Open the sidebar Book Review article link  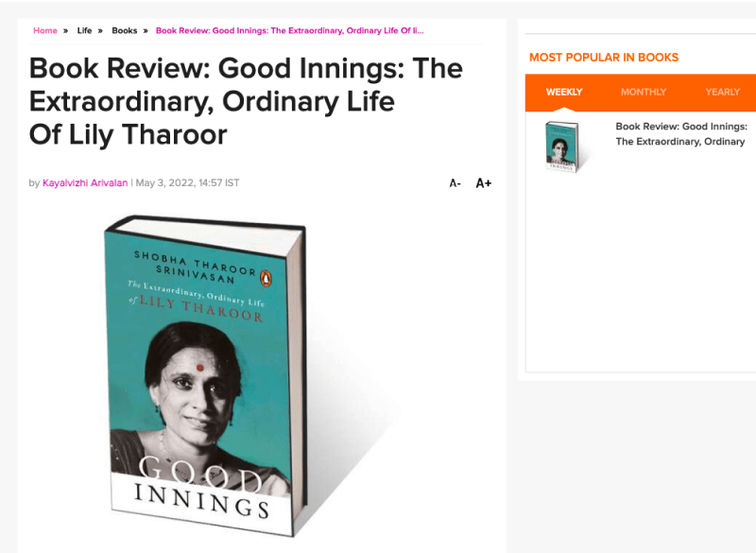pos(680,133)
